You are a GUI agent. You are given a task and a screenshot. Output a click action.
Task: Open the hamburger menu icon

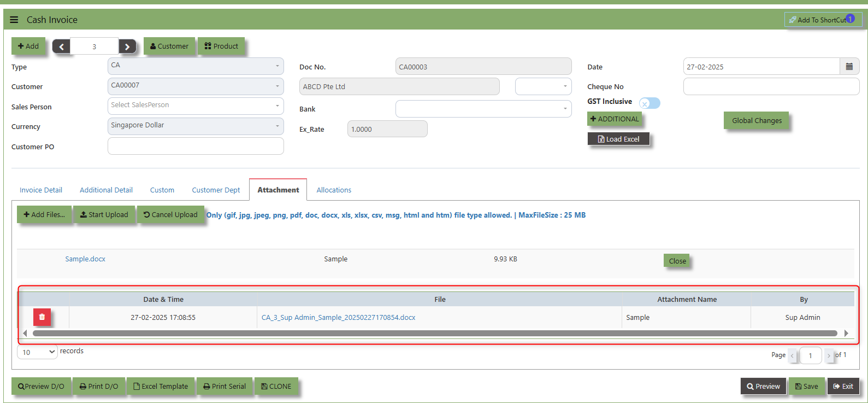coord(14,20)
